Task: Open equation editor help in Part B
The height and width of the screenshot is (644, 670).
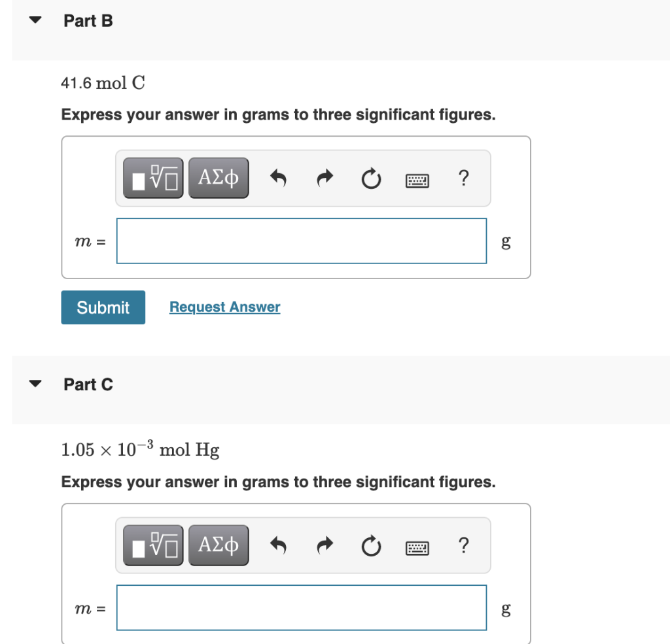Action: pos(463,178)
